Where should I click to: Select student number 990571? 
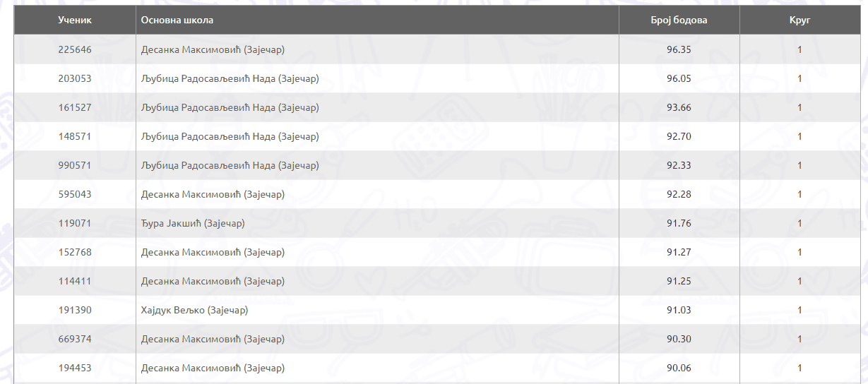[75, 165]
